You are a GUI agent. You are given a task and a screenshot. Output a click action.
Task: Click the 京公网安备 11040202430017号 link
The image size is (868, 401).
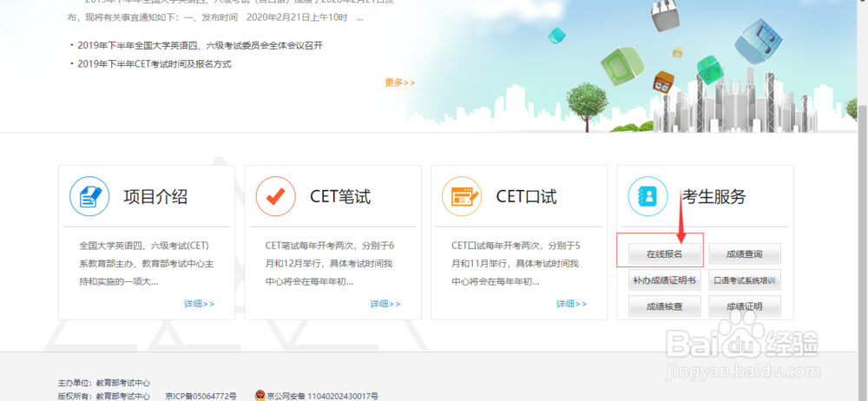point(323,396)
